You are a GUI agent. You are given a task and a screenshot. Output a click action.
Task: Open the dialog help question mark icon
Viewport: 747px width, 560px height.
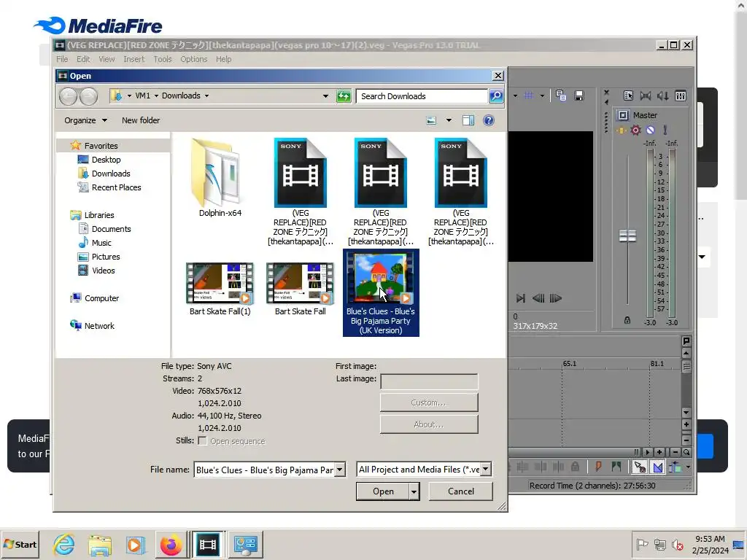(x=488, y=120)
